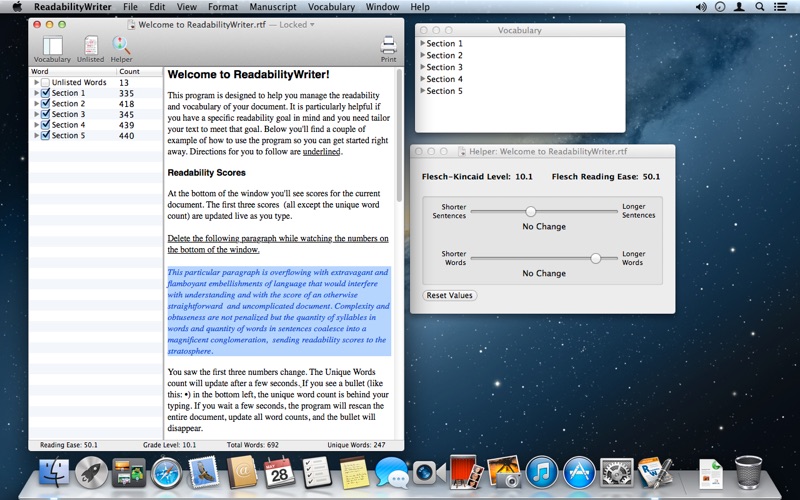The width and height of the screenshot is (800, 500).
Task: Click the Print toolbar icon
Action: pyautogui.click(x=388, y=49)
